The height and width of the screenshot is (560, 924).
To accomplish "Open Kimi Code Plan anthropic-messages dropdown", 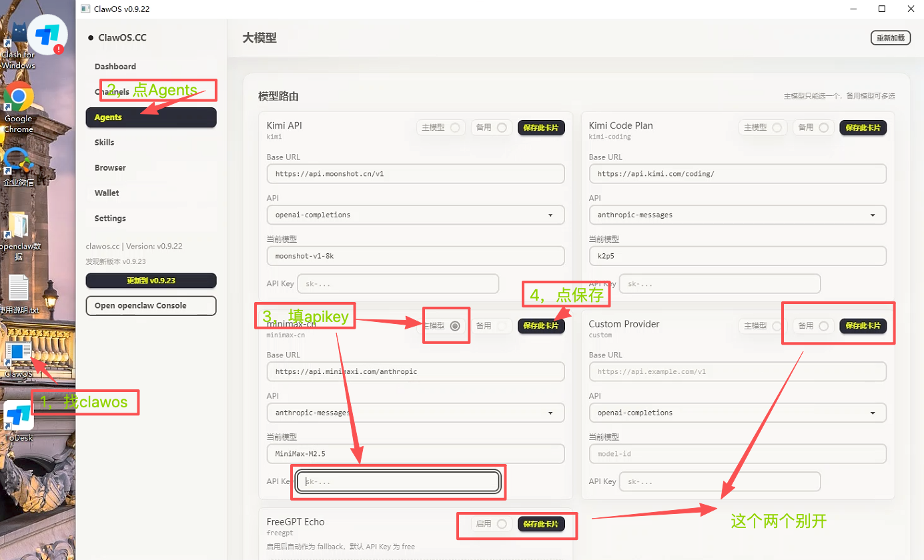I will tap(737, 215).
